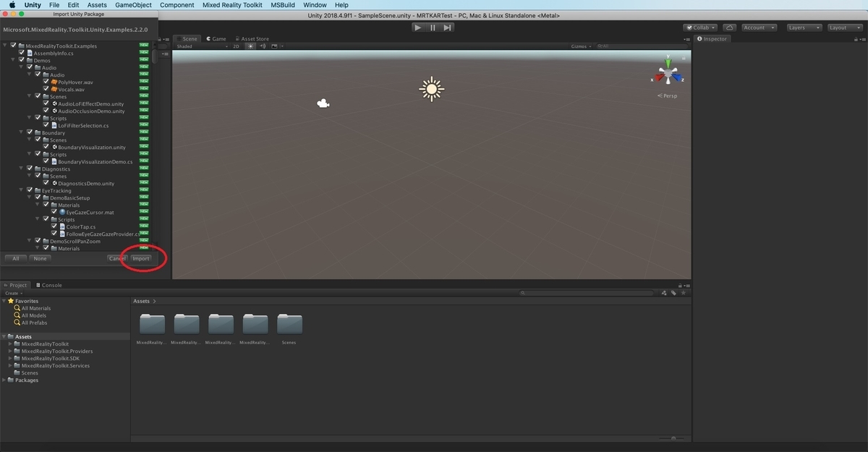Switch to the Game tab

(216, 39)
